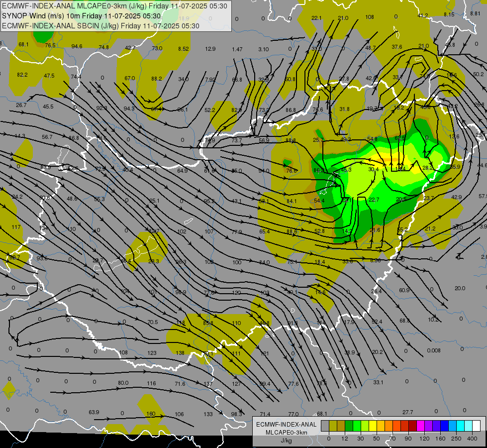487x448 pixels.
Task: Click the legend scale label 70
Action: (x=392, y=439)
